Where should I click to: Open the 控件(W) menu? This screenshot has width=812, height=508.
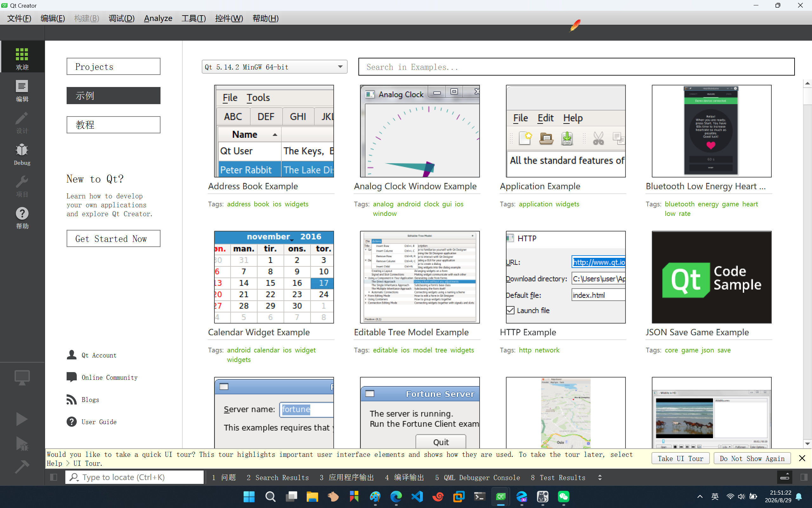tap(229, 18)
